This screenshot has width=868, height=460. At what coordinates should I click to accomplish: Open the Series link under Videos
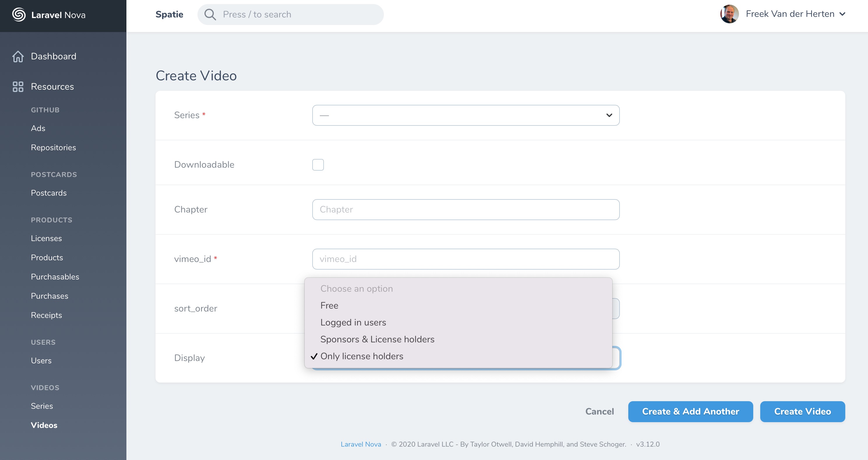point(42,406)
